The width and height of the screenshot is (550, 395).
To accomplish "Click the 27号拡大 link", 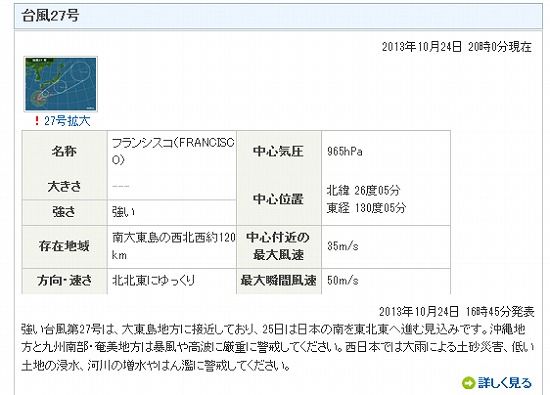I will tap(67, 121).
